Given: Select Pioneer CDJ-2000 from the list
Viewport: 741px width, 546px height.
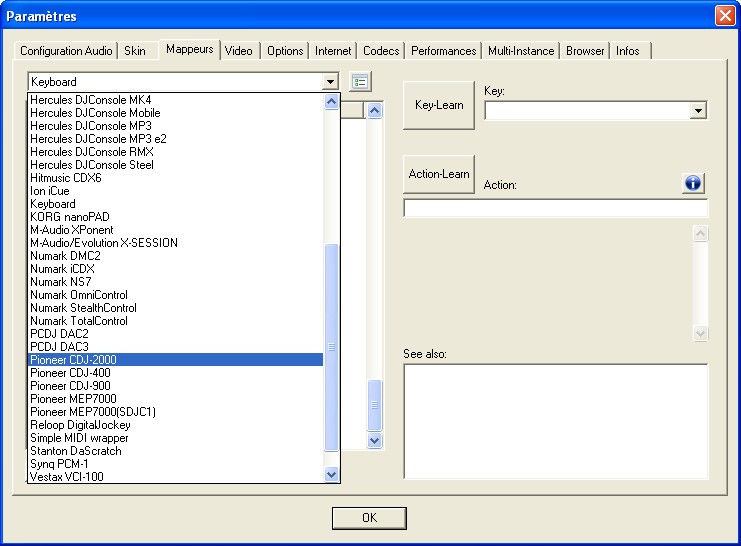Looking at the screenshot, I should point(175,360).
